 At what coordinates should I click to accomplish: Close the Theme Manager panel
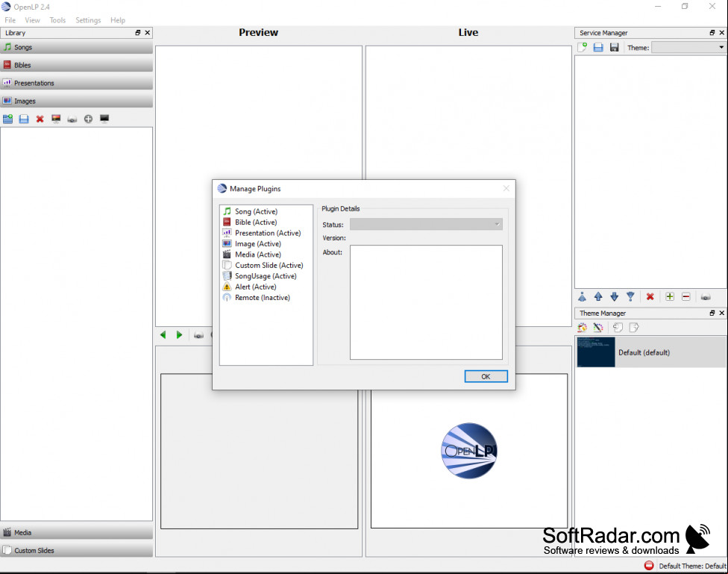point(722,313)
